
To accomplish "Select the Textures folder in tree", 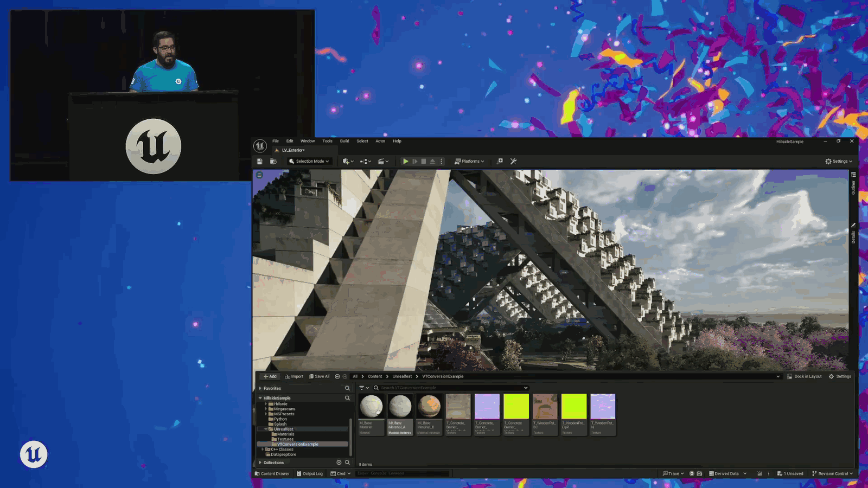I will [285, 439].
